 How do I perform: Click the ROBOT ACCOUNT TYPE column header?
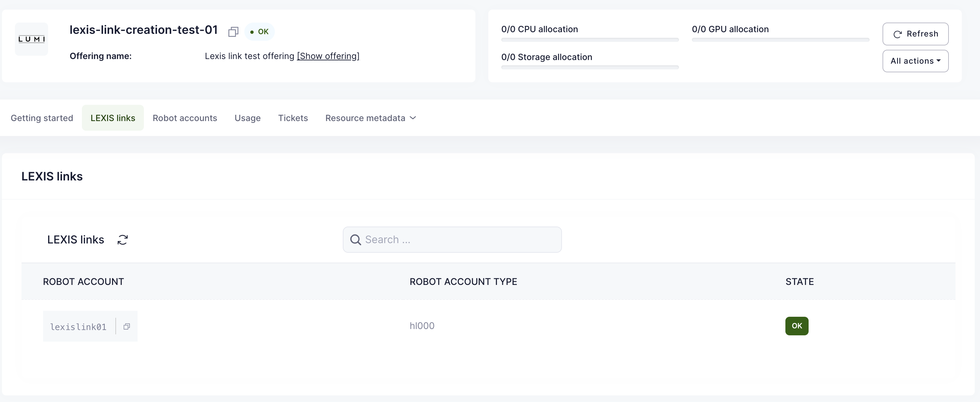click(x=463, y=282)
